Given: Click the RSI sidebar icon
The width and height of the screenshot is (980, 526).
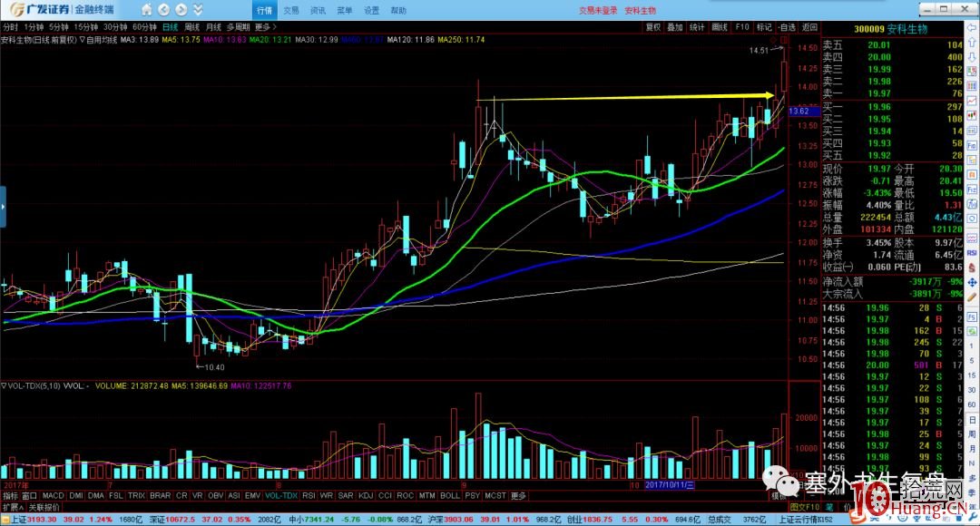Looking at the screenshot, I should pos(973,253).
